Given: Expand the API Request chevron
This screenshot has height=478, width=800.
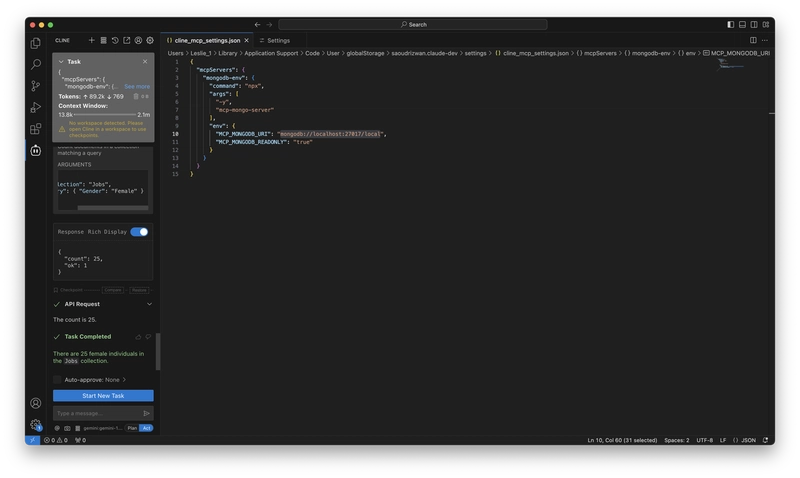Looking at the screenshot, I should click(x=149, y=304).
